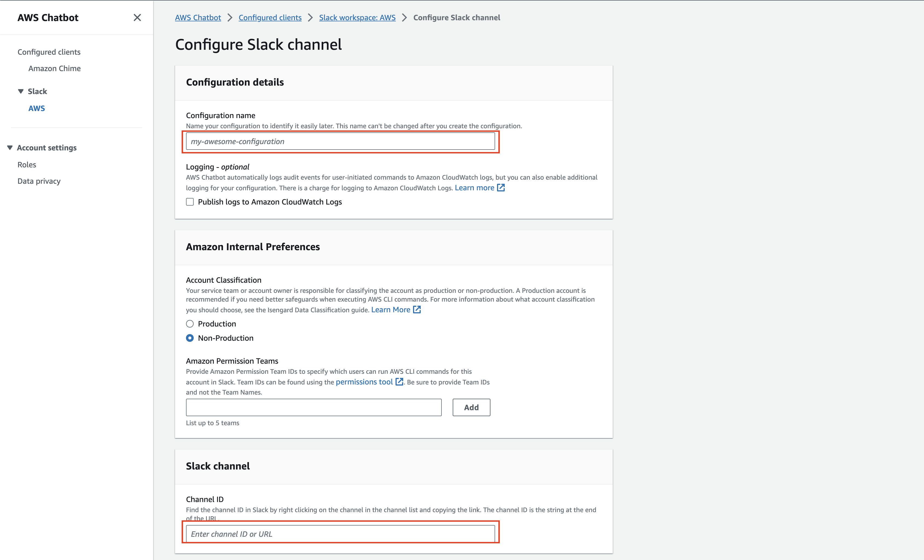Image resolution: width=924 pixels, height=560 pixels.
Task: Select the Production radio option
Action: [x=190, y=324]
